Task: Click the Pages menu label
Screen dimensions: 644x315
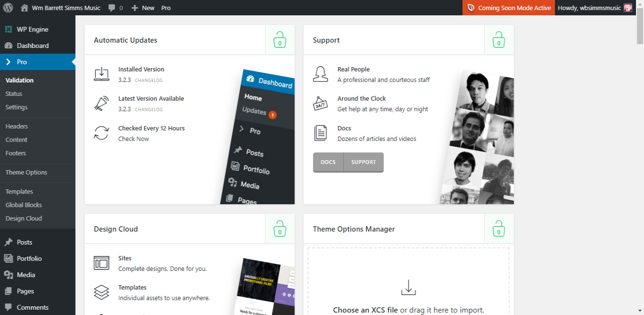Action: click(25, 291)
